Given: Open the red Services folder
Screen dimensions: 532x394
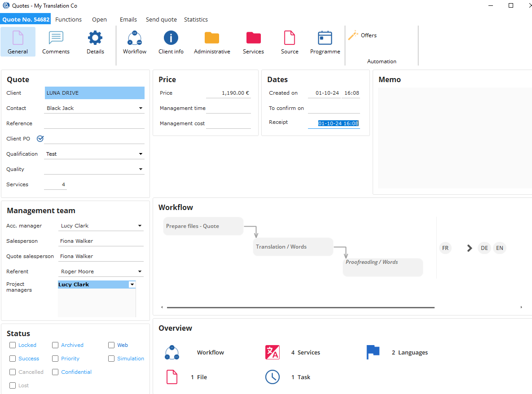Looking at the screenshot, I should point(253,39).
